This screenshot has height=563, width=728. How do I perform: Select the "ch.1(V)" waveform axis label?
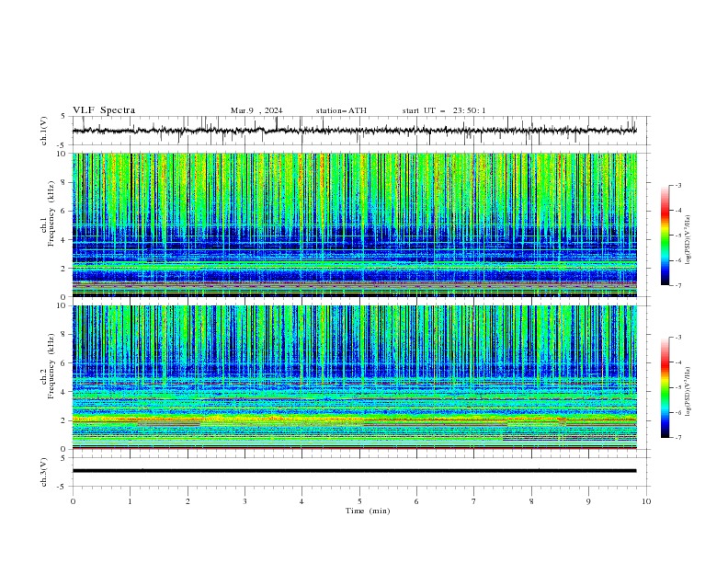44,131
